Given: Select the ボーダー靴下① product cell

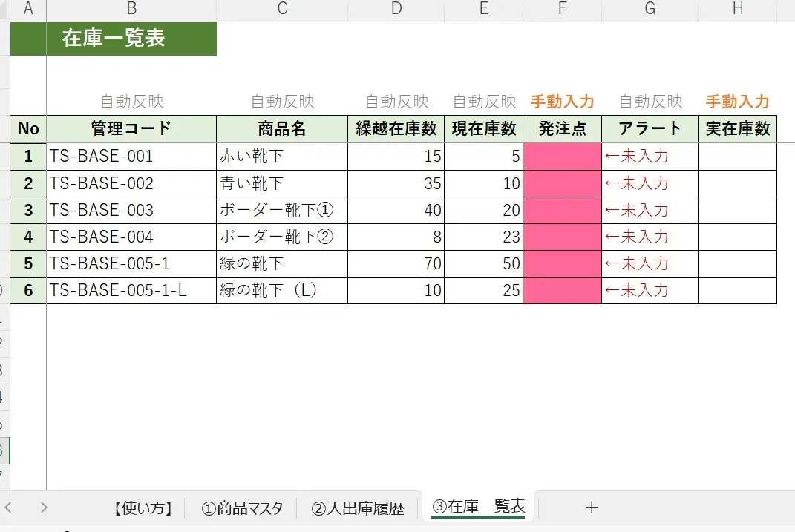Looking at the screenshot, I should click(x=282, y=210).
